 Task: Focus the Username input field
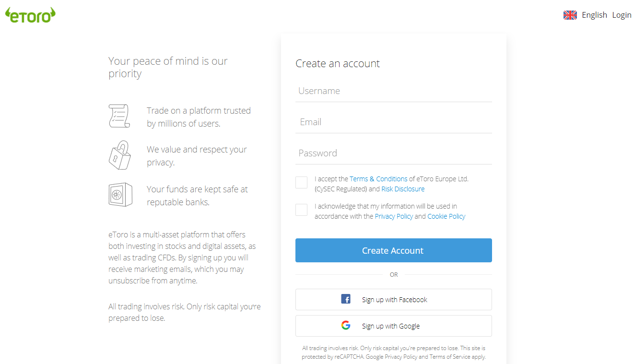393,91
